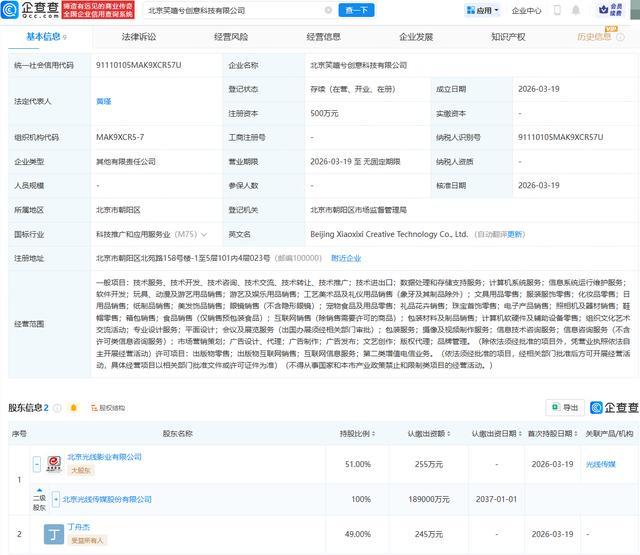The image size is (640, 555).
Task: Select 北京市朝阳区市场监督管理局 registration authority text
Action: pyautogui.click(x=358, y=210)
